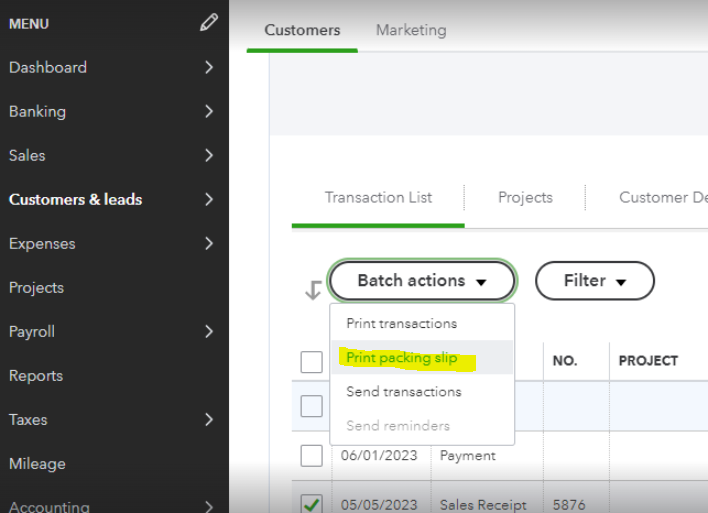Check the box in the highlighted blank row

click(x=312, y=406)
